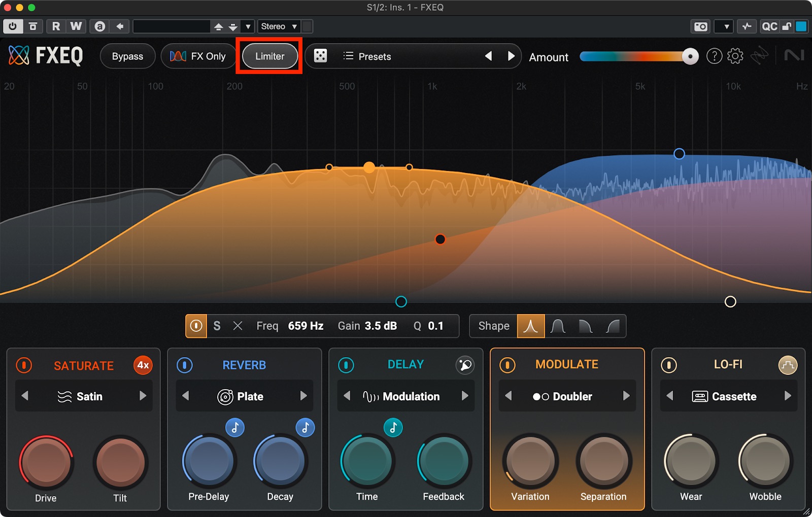Click the Delay ping-pong icon
Screen dimensions: 812x517
tap(465, 365)
